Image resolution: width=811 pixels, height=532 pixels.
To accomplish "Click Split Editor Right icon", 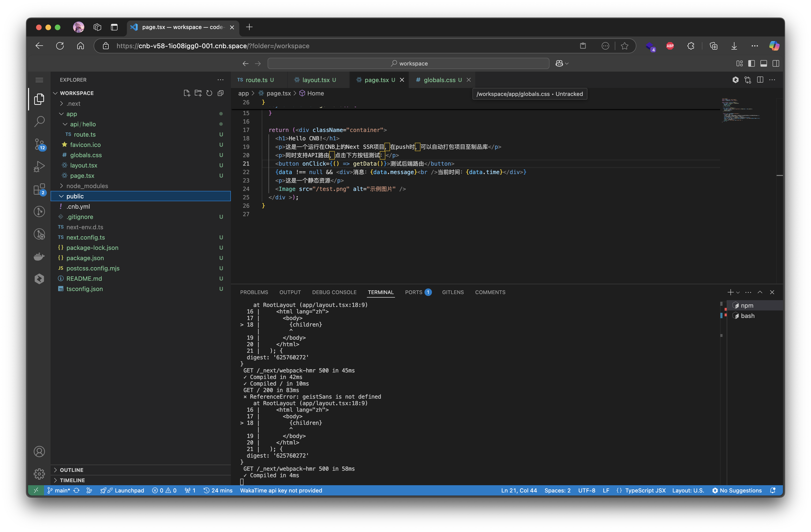I will point(760,80).
